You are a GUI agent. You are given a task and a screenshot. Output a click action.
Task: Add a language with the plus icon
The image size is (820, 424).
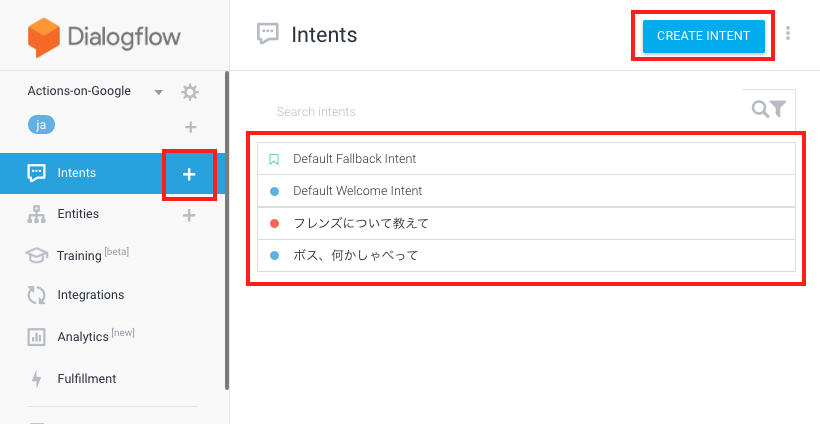click(x=190, y=127)
